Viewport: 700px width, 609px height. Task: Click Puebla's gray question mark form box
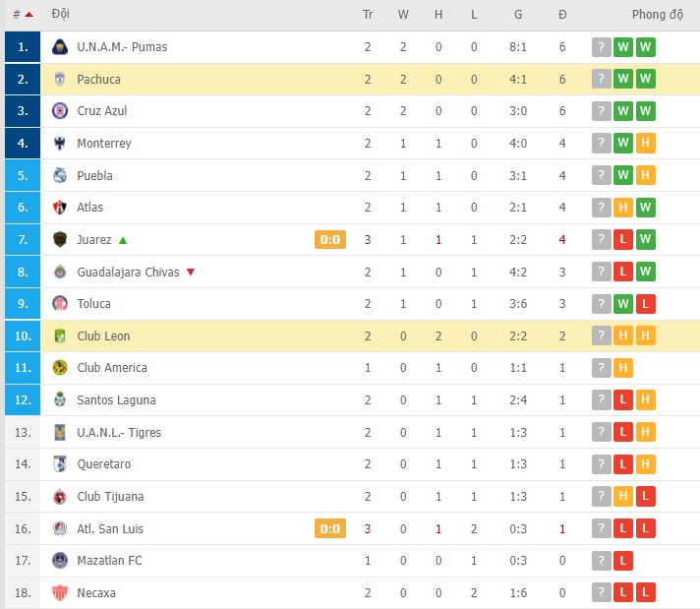[601, 176]
